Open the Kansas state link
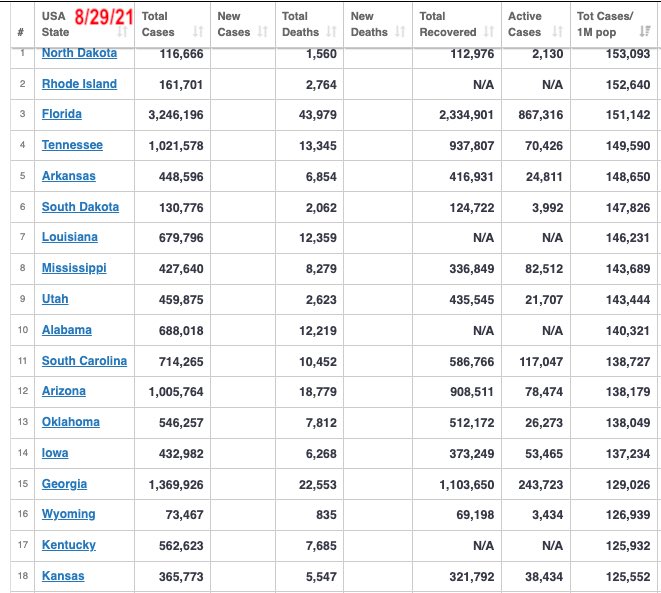The width and height of the screenshot is (661, 593). (x=63, y=576)
